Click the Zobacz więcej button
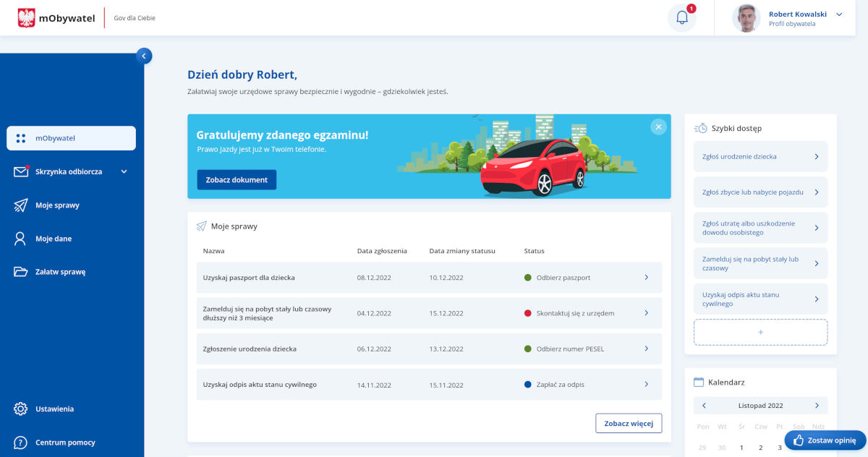The width and height of the screenshot is (868, 457). [628, 423]
